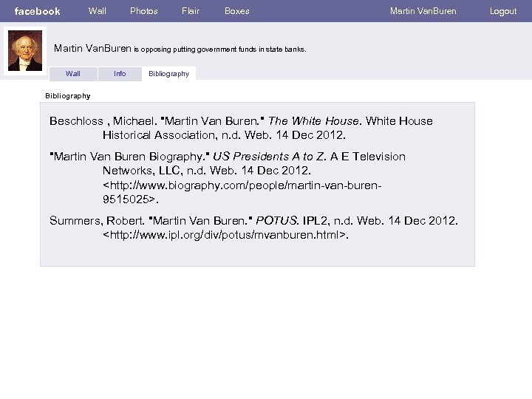Viewport: 532px width, 399px height.
Task: Open Flair in the top navigation bar
Action: coord(191,11)
